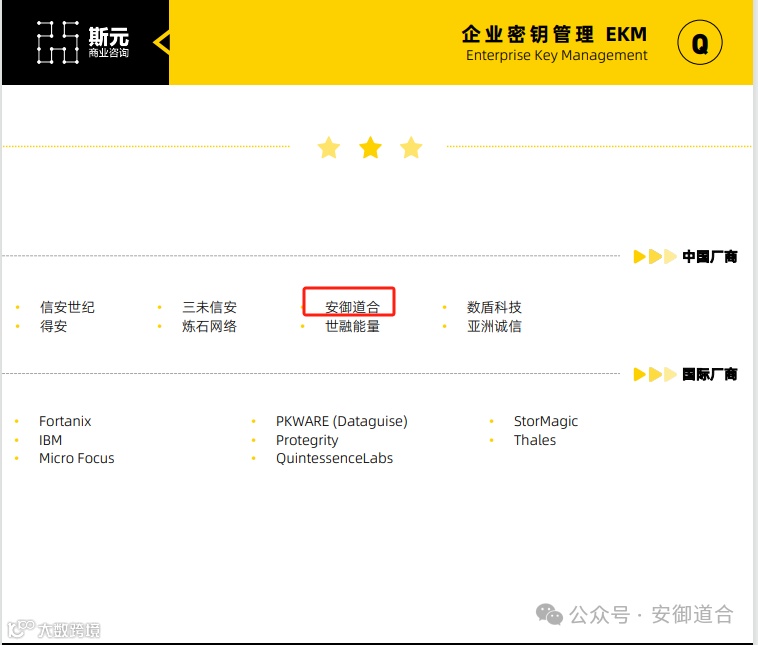Click the Micro Focus entry
The height and width of the screenshot is (645, 758).
[77, 458]
